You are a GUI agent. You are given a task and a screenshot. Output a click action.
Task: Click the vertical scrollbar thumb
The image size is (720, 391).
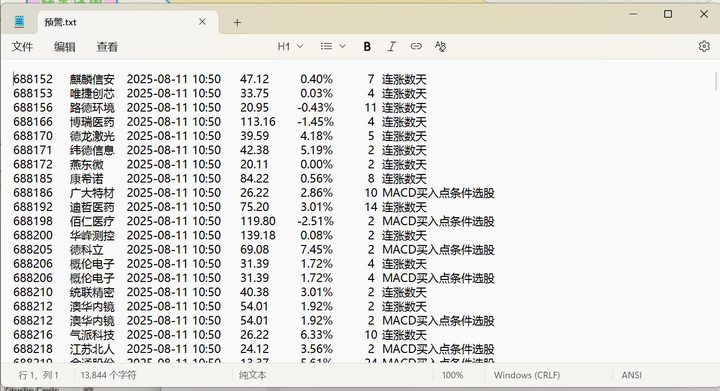(716, 81)
